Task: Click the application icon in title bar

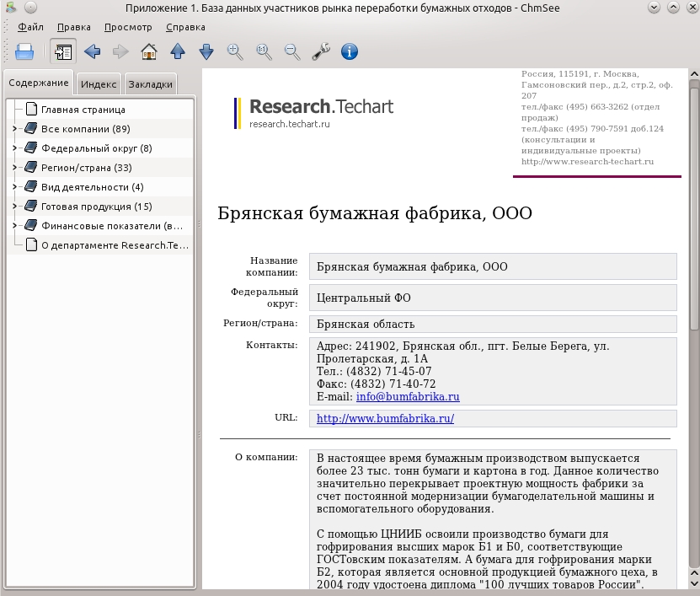Action: point(10,8)
